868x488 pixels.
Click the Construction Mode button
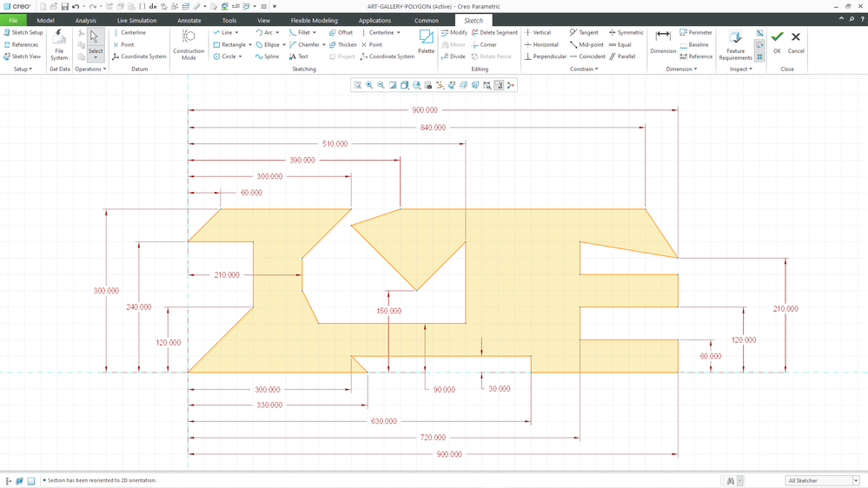[189, 43]
